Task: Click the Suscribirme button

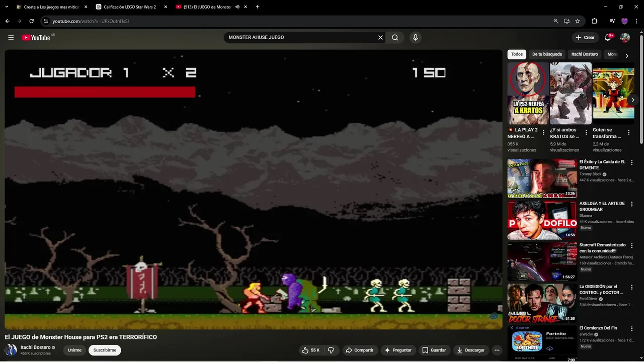Action: click(x=105, y=350)
